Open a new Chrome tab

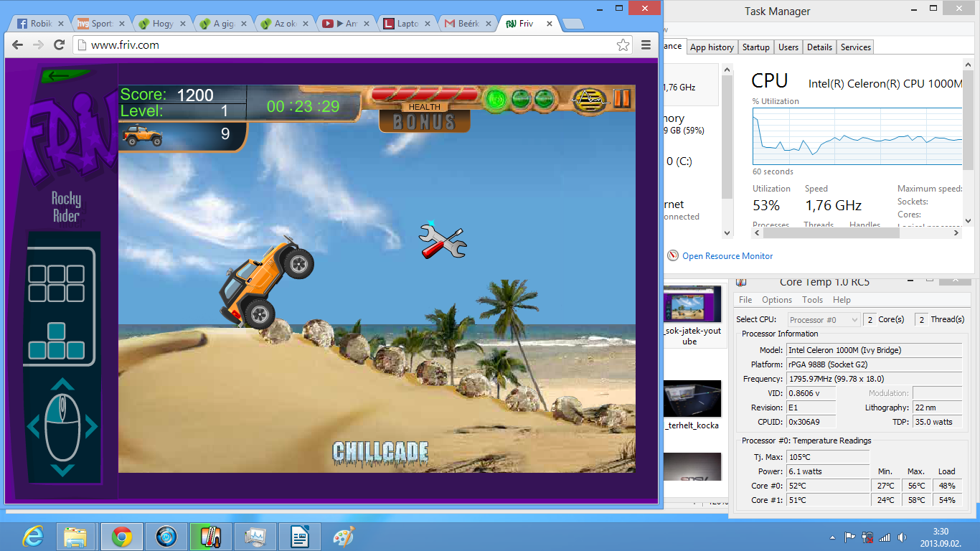573,24
